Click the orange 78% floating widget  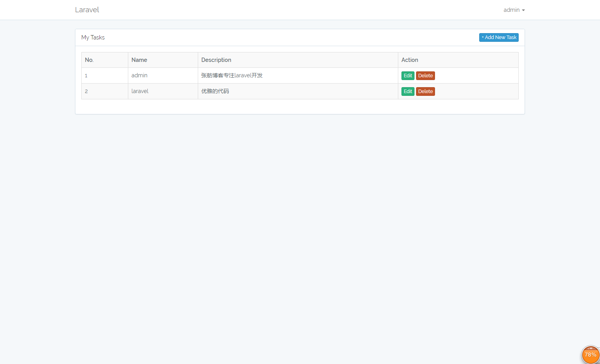(590, 355)
